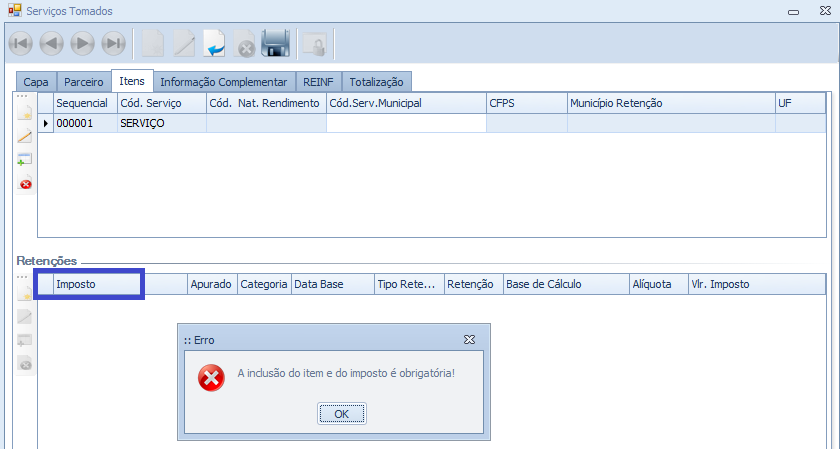Switch to the REINF tab

tap(318, 82)
